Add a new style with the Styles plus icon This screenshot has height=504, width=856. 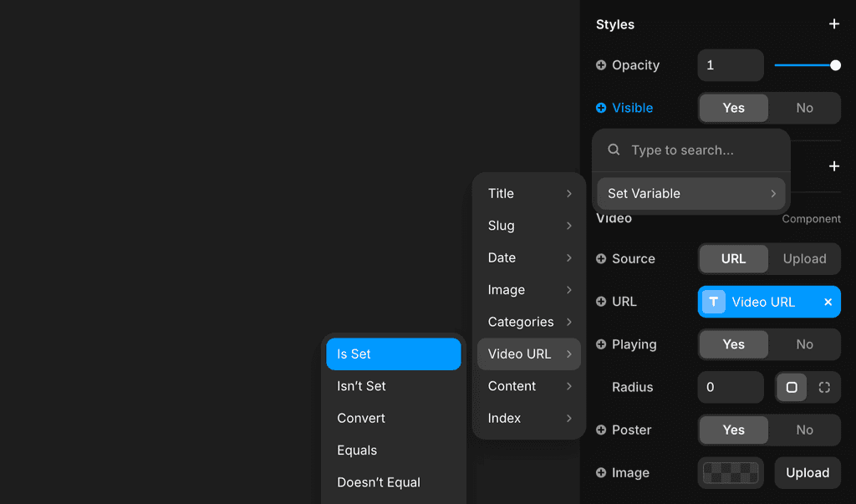833,24
